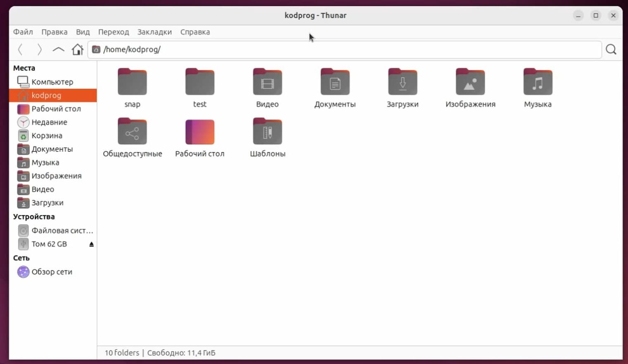
Task: Open Файловая система in the sidebar
Action: [53, 231]
